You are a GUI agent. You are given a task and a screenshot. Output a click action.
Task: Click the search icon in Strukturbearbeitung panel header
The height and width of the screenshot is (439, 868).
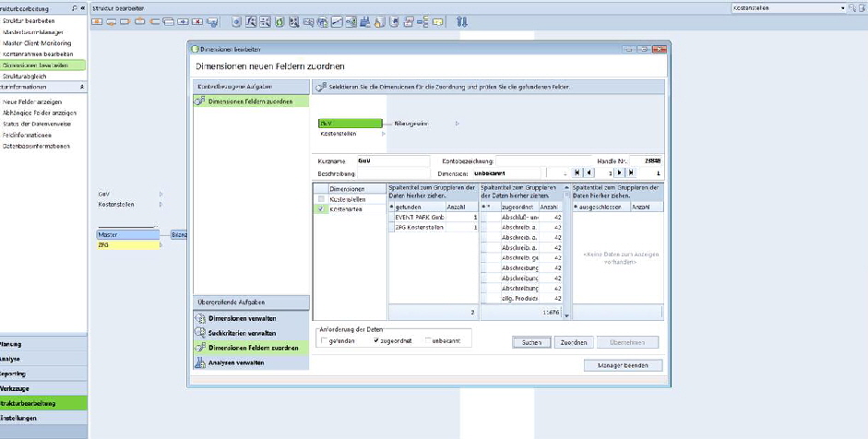click(75, 8)
